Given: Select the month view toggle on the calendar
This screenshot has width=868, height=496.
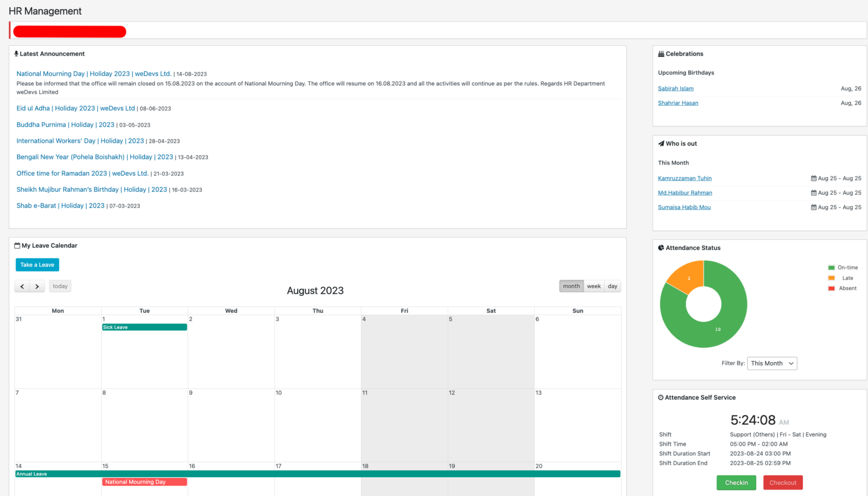Looking at the screenshot, I should (x=571, y=286).
